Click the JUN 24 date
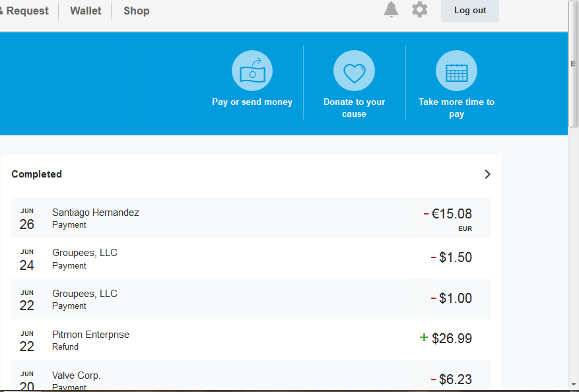Screen dimensions: 579x392 [x=27, y=260]
